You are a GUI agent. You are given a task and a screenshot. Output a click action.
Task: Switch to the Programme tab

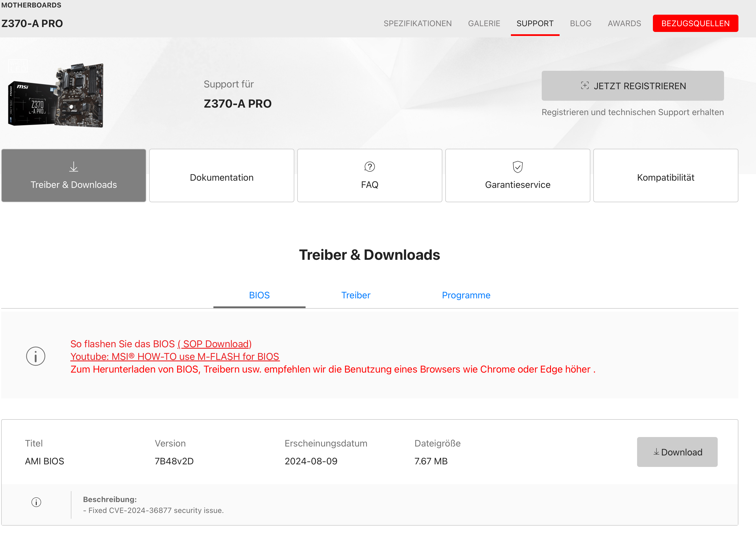pyautogui.click(x=466, y=295)
